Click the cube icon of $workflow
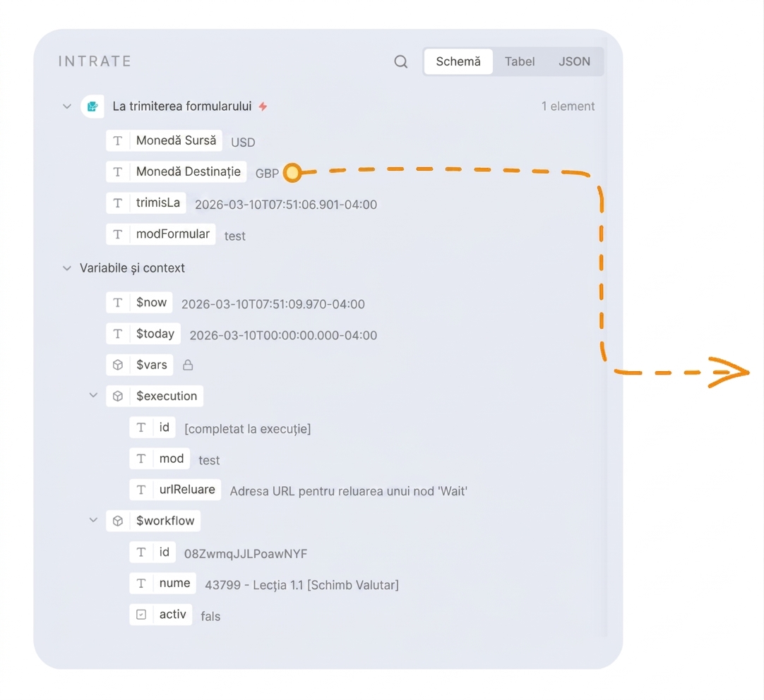Screen dimensions: 764x700 point(118,521)
